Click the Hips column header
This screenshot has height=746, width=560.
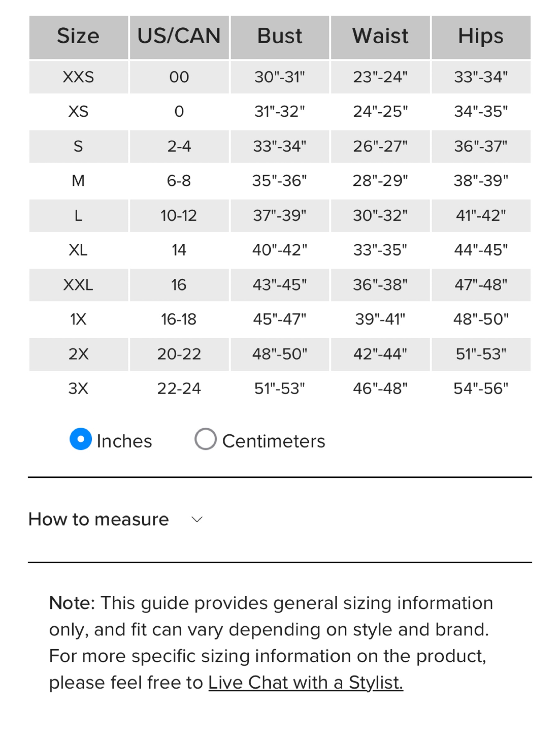pyautogui.click(x=481, y=37)
